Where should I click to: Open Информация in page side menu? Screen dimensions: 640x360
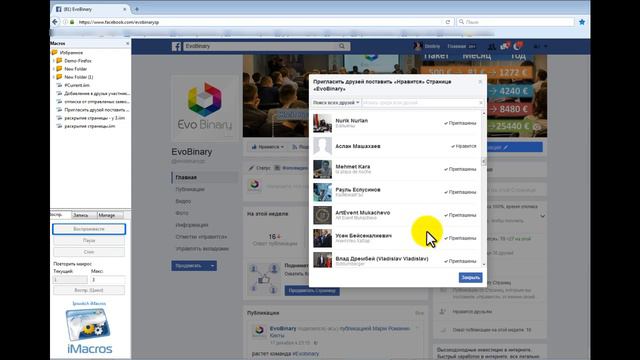tap(192, 224)
